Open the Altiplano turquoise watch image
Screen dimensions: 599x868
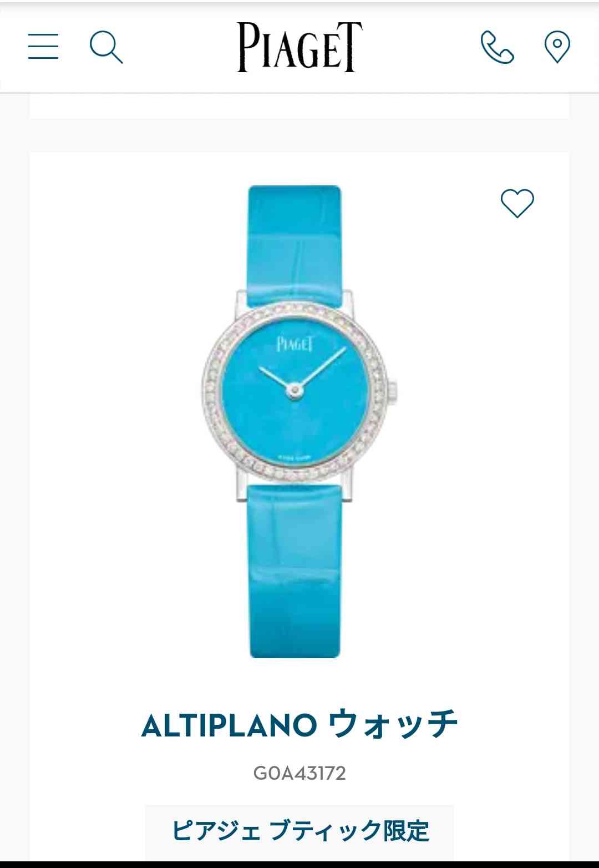(x=299, y=422)
